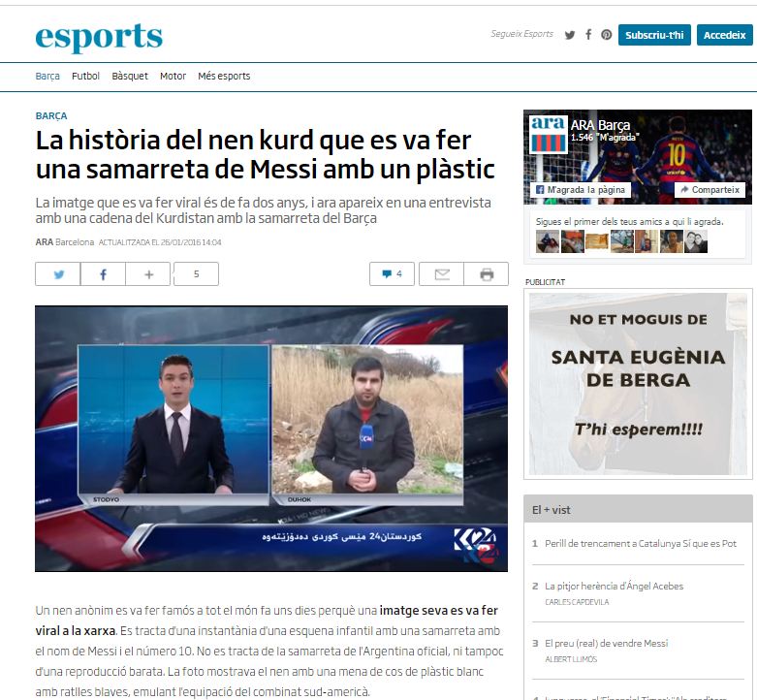This screenshot has height=700, width=757.
Task: Click the Accedeix button
Action: click(724, 35)
